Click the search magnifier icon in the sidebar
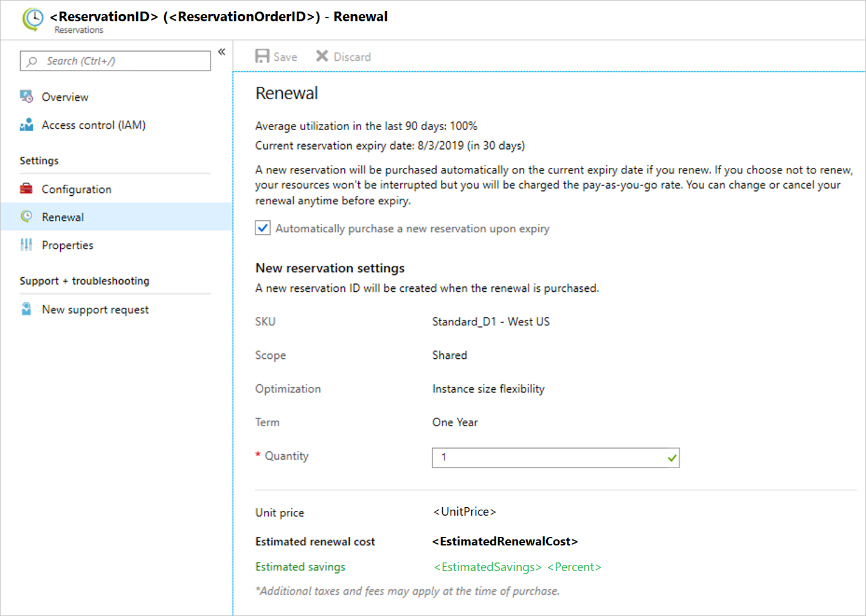Viewport: 866px width, 616px height. point(32,61)
